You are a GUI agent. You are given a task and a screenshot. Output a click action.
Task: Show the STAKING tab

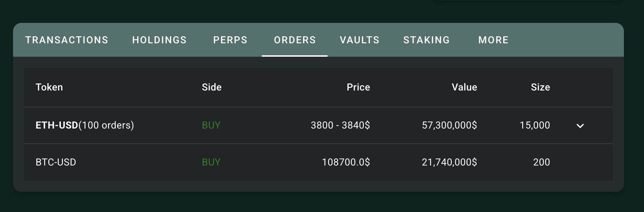click(427, 40)
